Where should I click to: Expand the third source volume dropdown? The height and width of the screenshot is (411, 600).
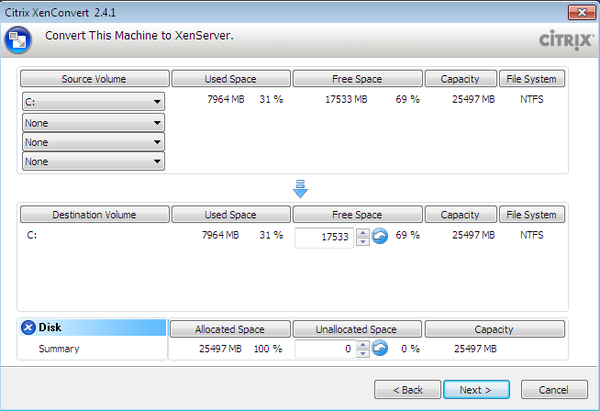[93, 142]
